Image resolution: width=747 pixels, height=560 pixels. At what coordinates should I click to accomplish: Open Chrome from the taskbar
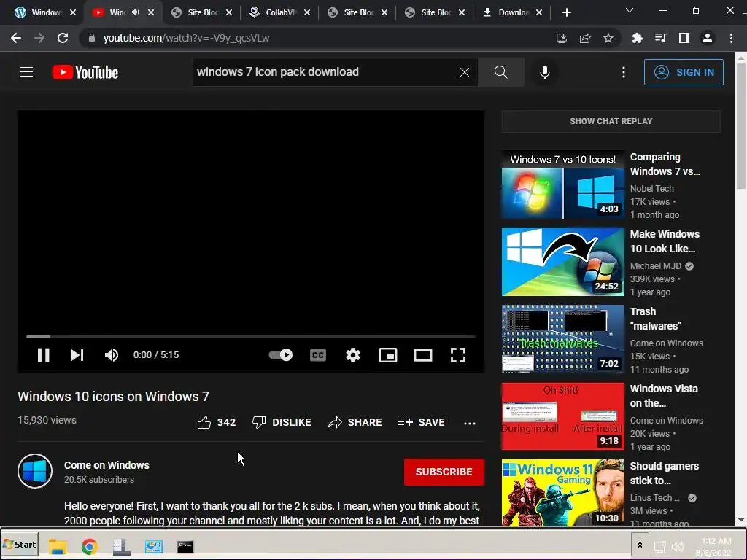point(89,546)
